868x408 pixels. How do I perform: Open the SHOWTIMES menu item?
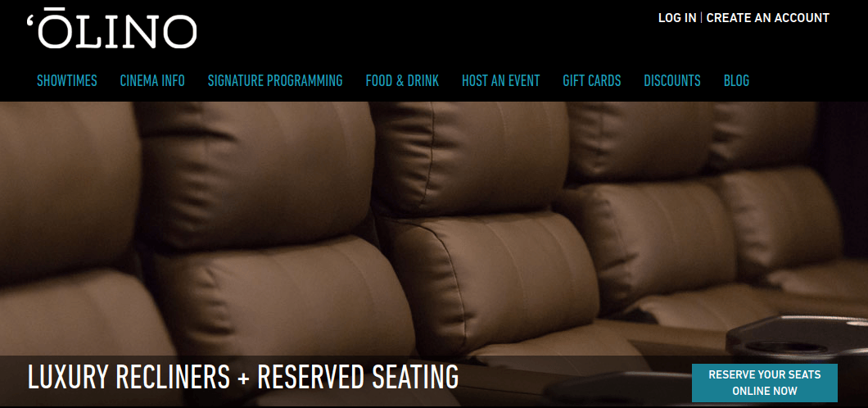(67, 81)
